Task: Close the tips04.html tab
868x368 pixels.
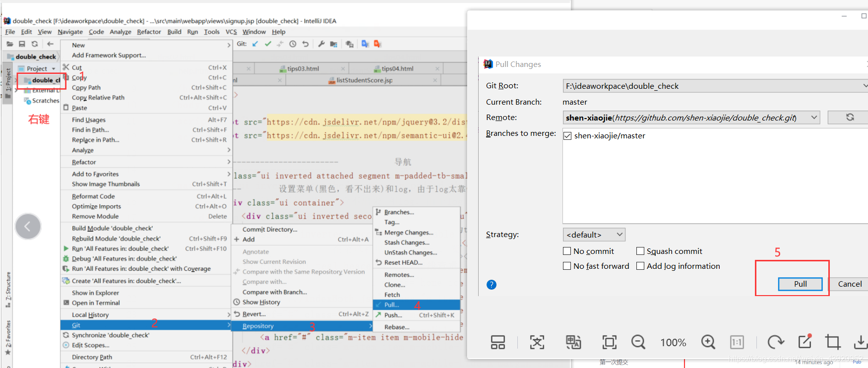Action: click(437, 69)
